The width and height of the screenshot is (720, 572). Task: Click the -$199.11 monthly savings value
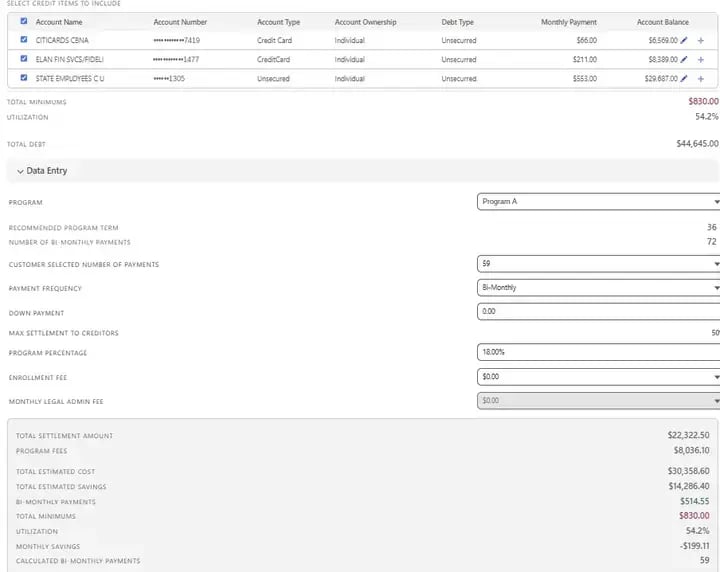pyautogui.click(x=694, y=546)
